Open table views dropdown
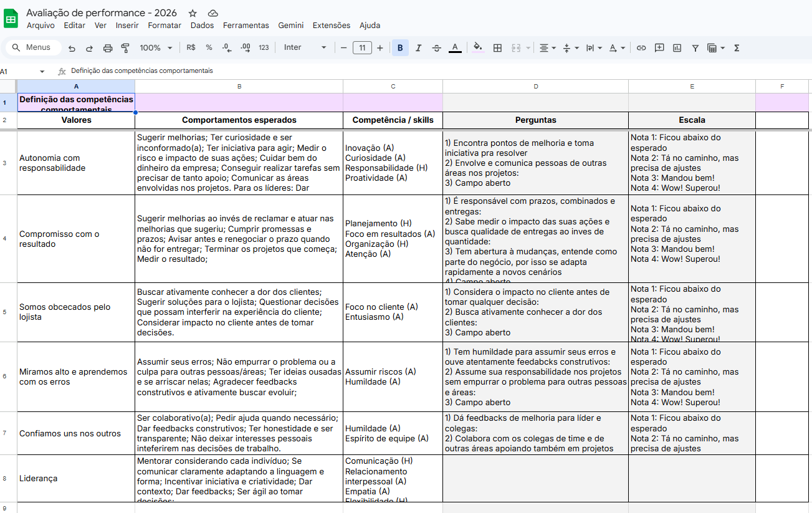 click(716, 48)
